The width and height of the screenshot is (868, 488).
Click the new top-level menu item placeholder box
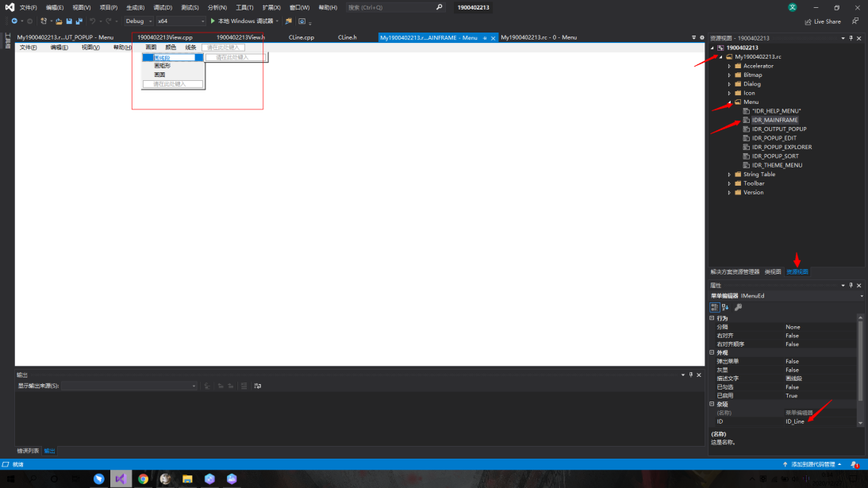[223, 48]
